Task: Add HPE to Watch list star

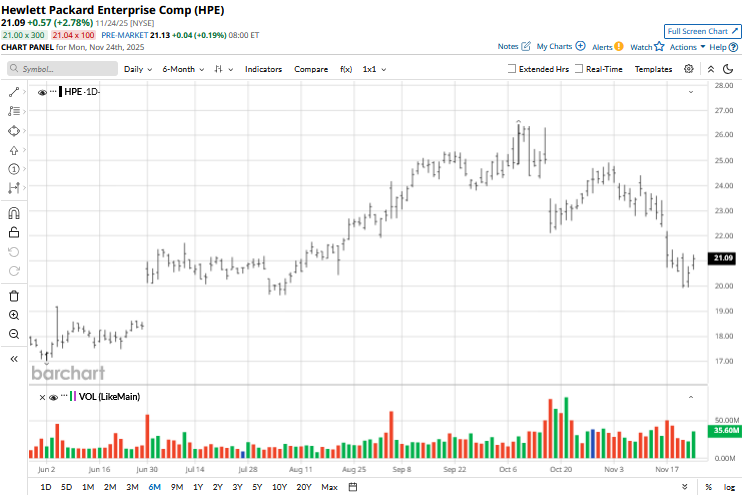Action: pos(659,46)
